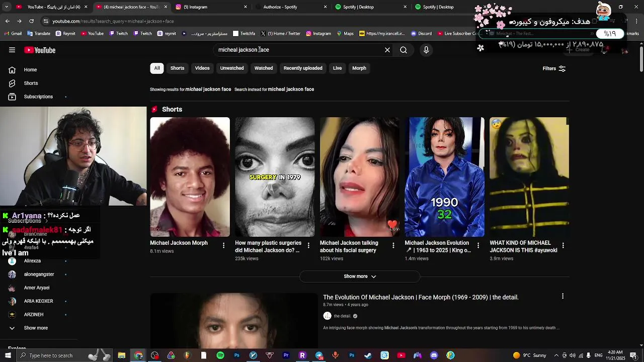Image resolution: width=644 pixels, height=362 pixels.
Task: Open options menu for plastic surgeries short
Action: (309, 245)
